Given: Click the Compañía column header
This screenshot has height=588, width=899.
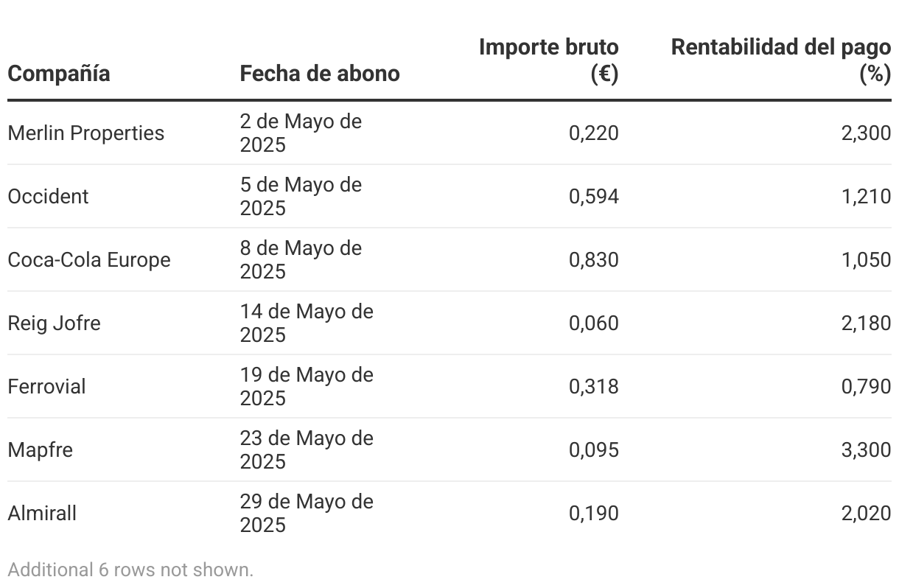Looking at the screenshot, I should pos(59,74).
